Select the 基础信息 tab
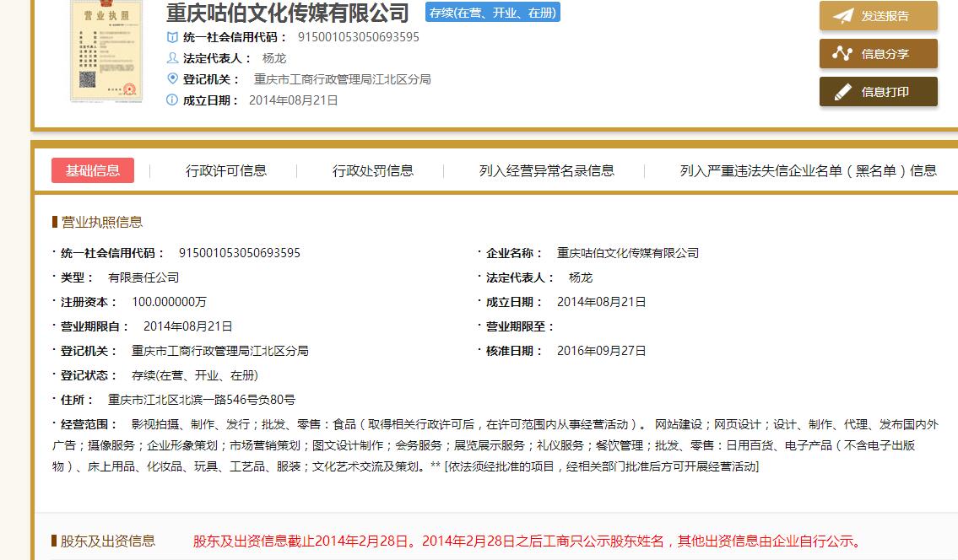Screen dimensions: 958x560 click(x=93, y=170)
